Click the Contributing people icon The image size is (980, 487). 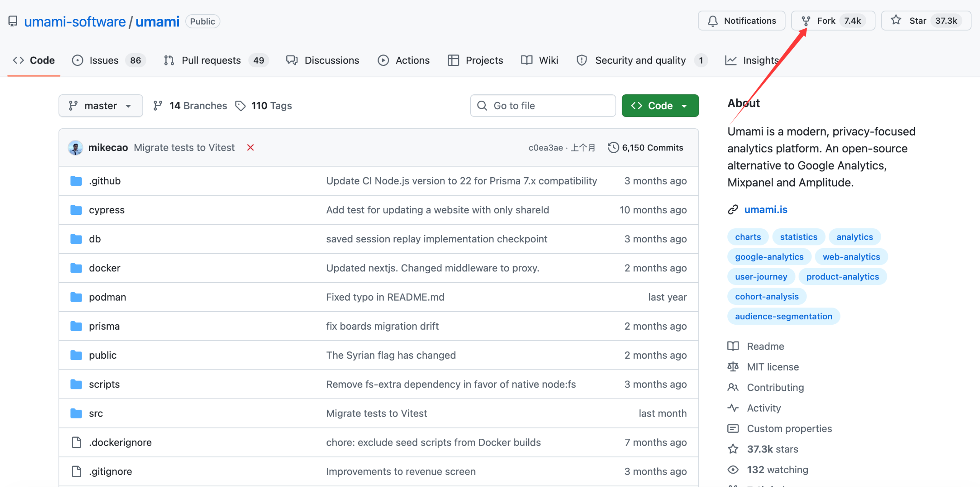[733, 387]
